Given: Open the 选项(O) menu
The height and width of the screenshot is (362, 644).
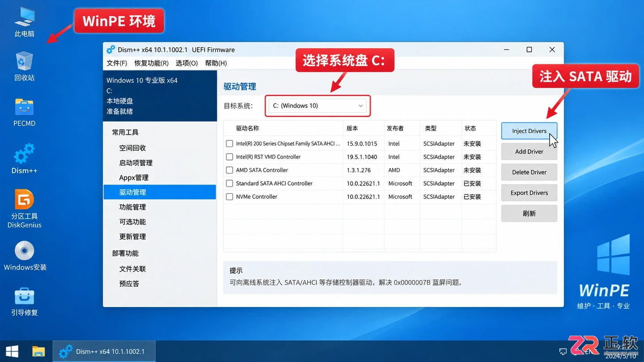Looking at the screenshot, I should [x=187, y=63].
